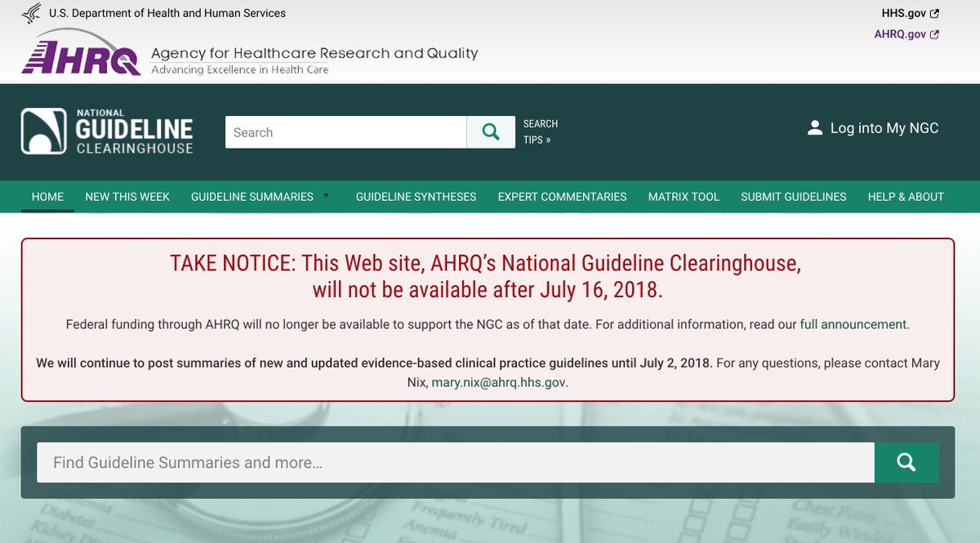
Task: Click the large green search button
Action: [906, 462]
